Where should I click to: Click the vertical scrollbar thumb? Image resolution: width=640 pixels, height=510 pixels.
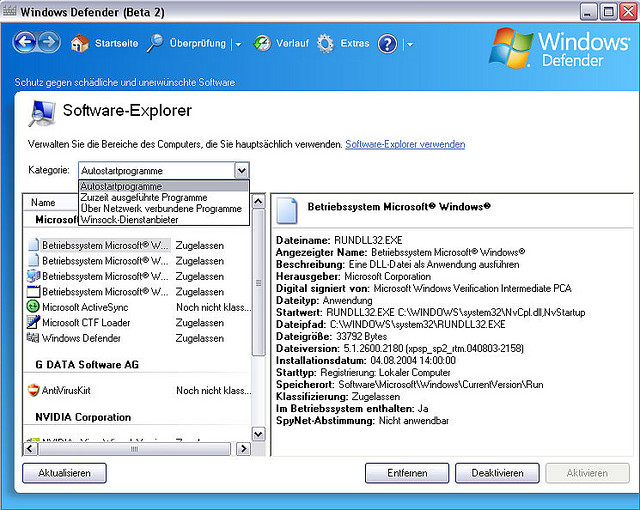pos(258,282)
